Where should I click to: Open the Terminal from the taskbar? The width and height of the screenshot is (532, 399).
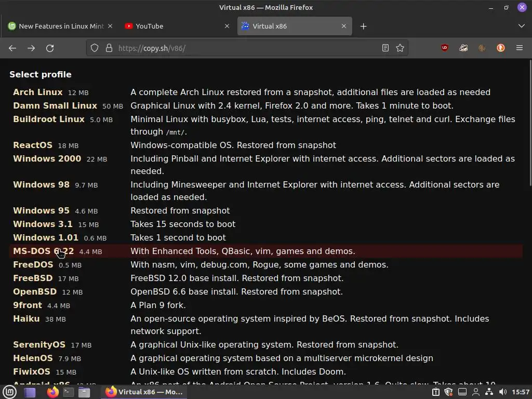point(69,392)
